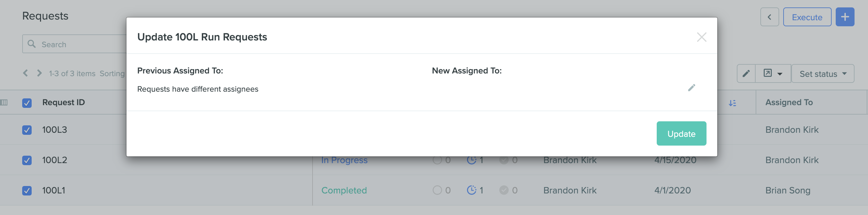Go to next page of items
The image size is (868, 215).
39,73
